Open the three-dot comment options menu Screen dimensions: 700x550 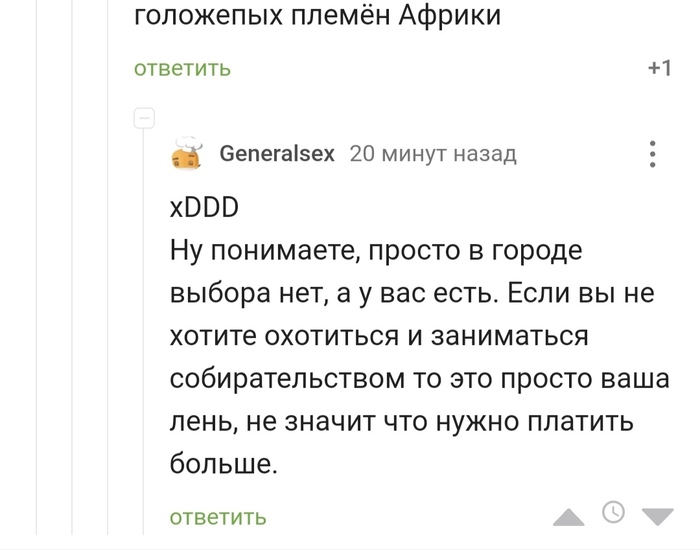(x=653, y=154)
